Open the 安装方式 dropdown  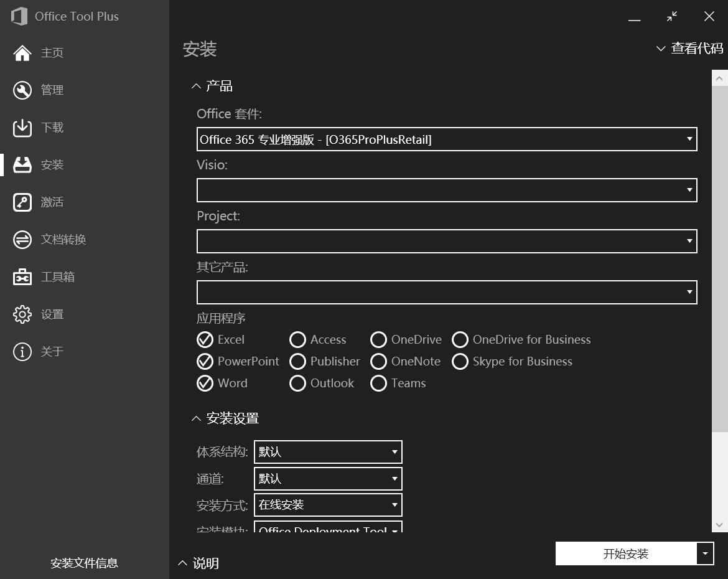click(328, 505)
